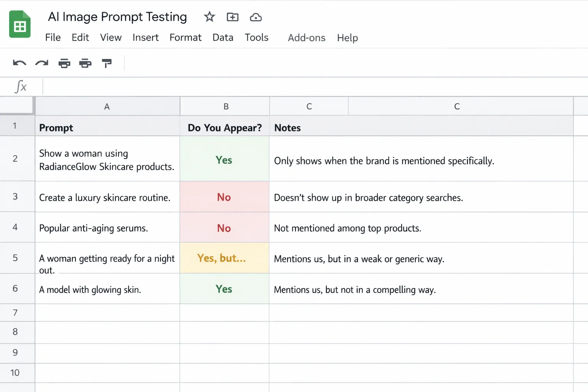
Task: Select the paint format tool
Action: click(x=106, y=63)
